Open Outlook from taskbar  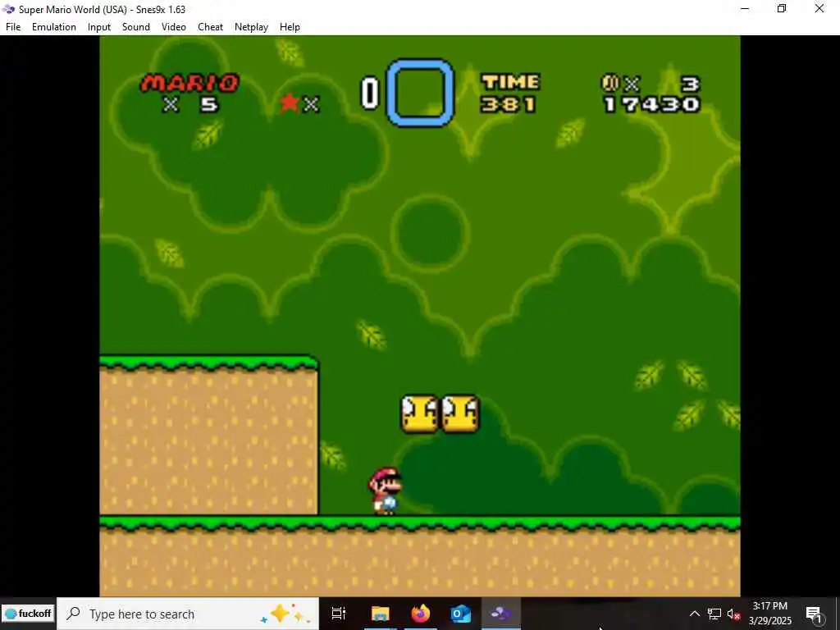click(461, 614)
